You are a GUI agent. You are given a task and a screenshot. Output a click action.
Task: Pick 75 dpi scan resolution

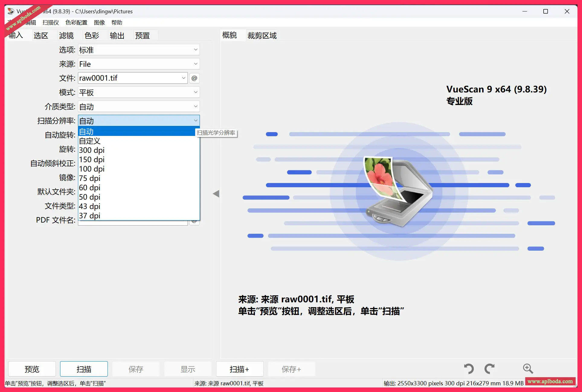tap(90, 178)
